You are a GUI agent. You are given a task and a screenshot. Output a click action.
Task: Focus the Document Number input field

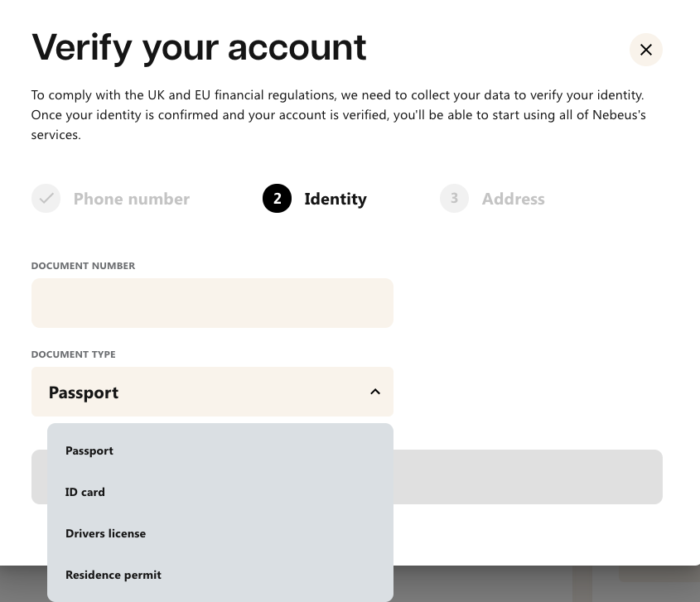pos(212,303)
